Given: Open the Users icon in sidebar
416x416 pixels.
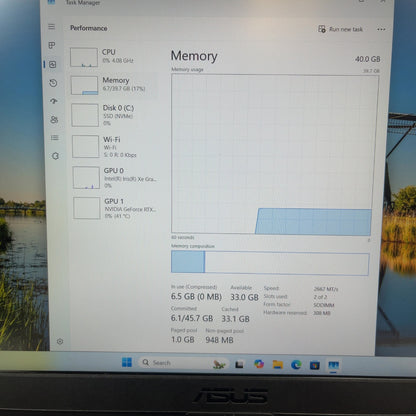Looking at the screenshot, I should 54,119.
